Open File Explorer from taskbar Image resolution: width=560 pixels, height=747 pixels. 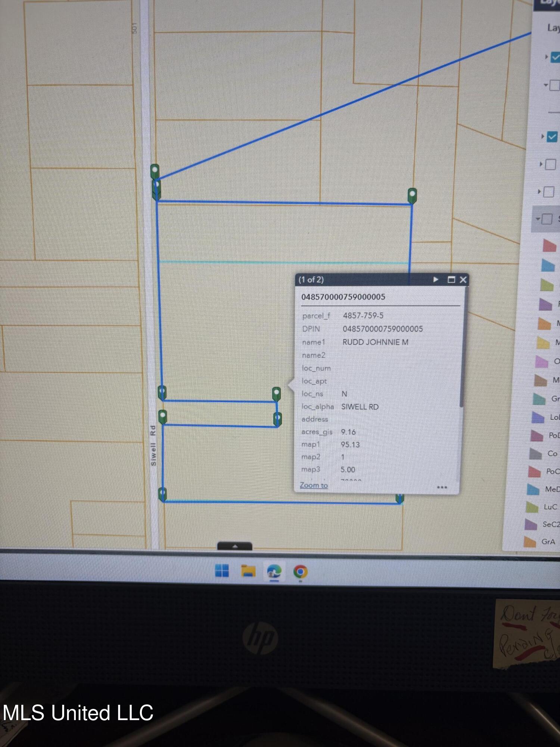click(x=248, y=571)
